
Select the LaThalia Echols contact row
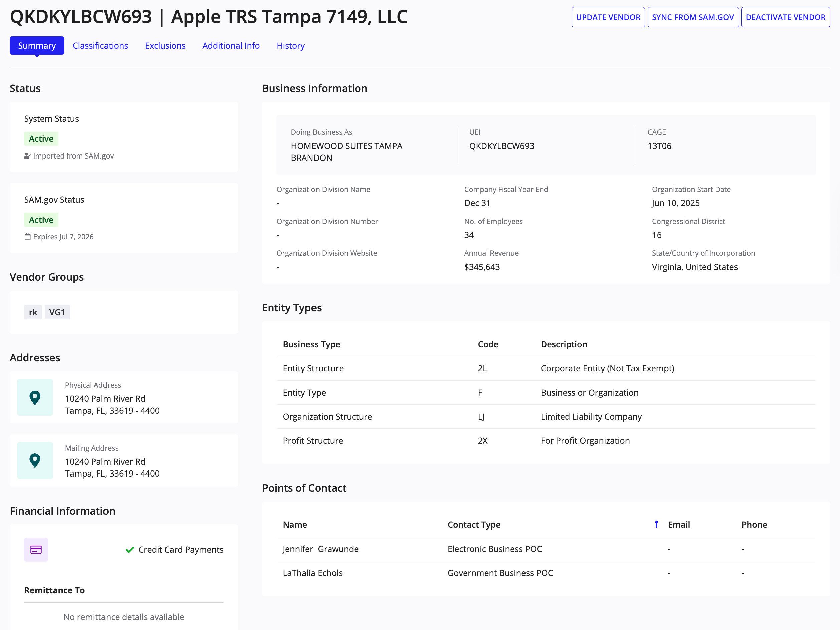pyautogui.click(x=546, y=573)
